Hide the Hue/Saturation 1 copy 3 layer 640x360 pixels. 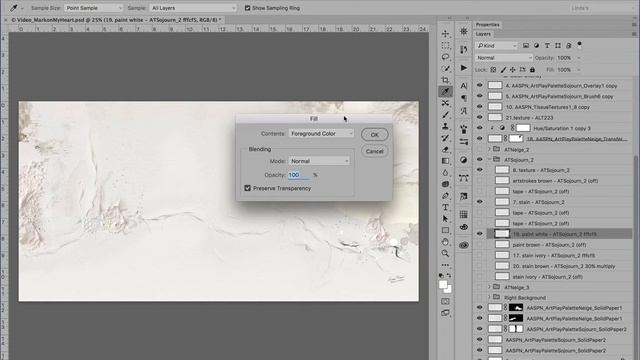pos(480,128)
